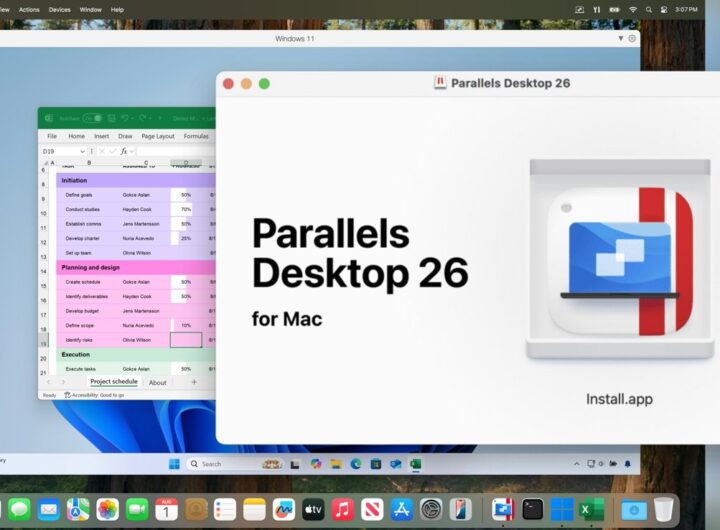This screenshot has width=720, height=530.
Task: Open Terminal in the Dock
Action: tap(533, 509)
